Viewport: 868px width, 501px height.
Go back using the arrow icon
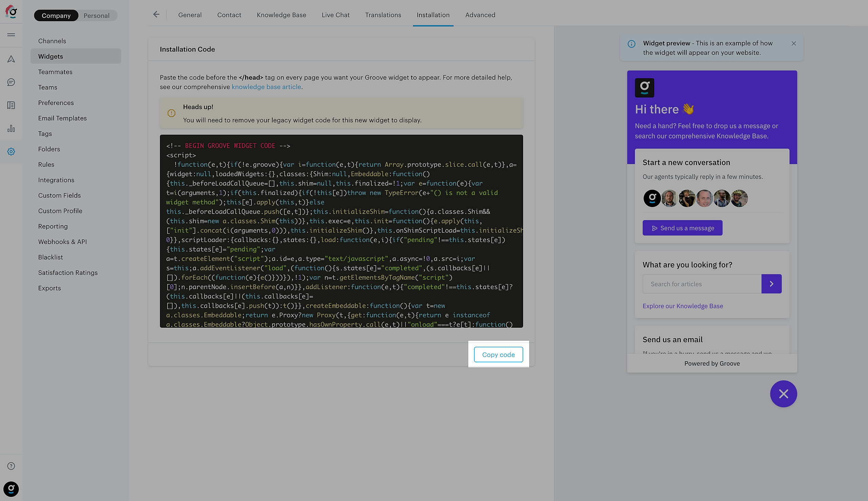pos(156,15)
